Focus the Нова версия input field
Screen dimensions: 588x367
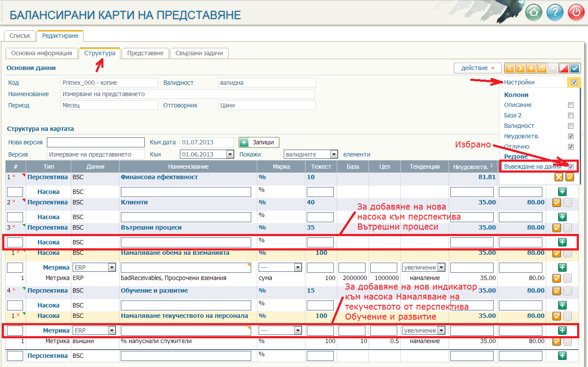coord(96,142)
